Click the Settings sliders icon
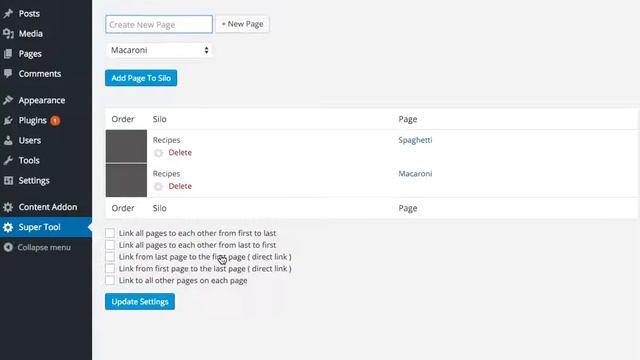This screenshot has height=360, width=640. pyautogui.click(x=8, y=180)
